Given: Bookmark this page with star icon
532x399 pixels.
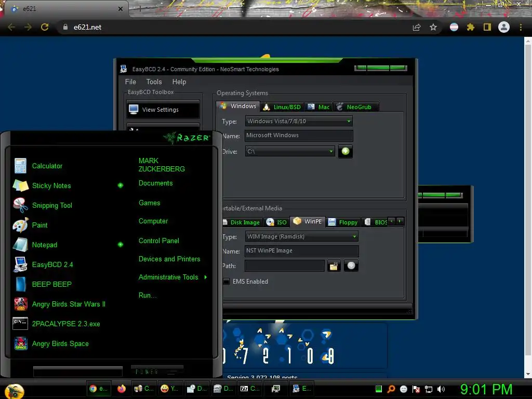Looking at the screenshot, I should pyautogui.click(x=433, y=27).
